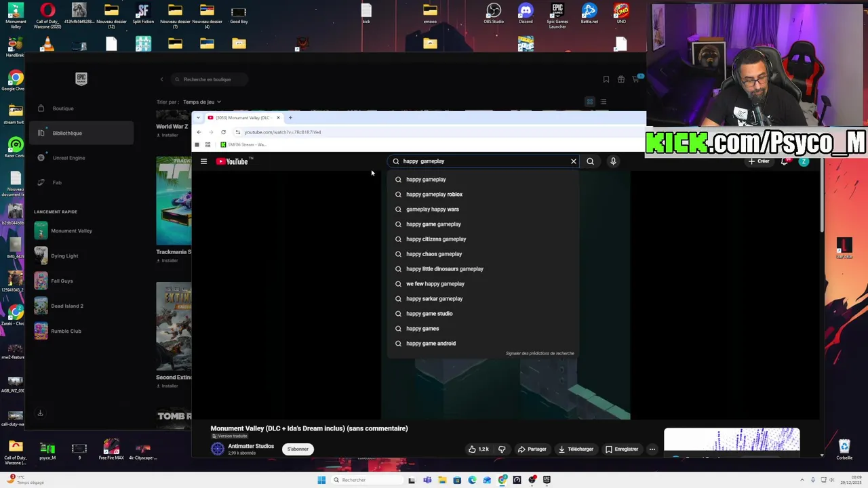
Task: Open Epic Games shopping cart
Action: coord(636,79)
